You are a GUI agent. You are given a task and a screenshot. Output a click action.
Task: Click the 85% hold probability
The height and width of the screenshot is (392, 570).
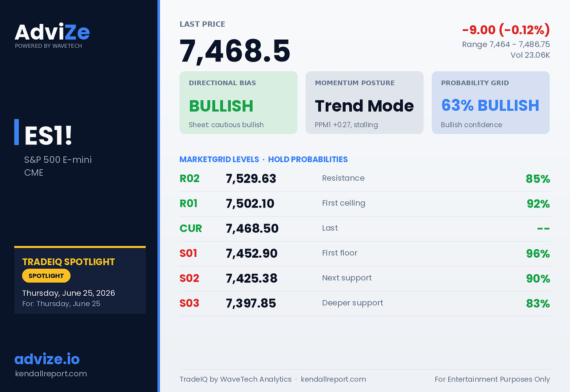pyautogui.click(x=538, y=179)
